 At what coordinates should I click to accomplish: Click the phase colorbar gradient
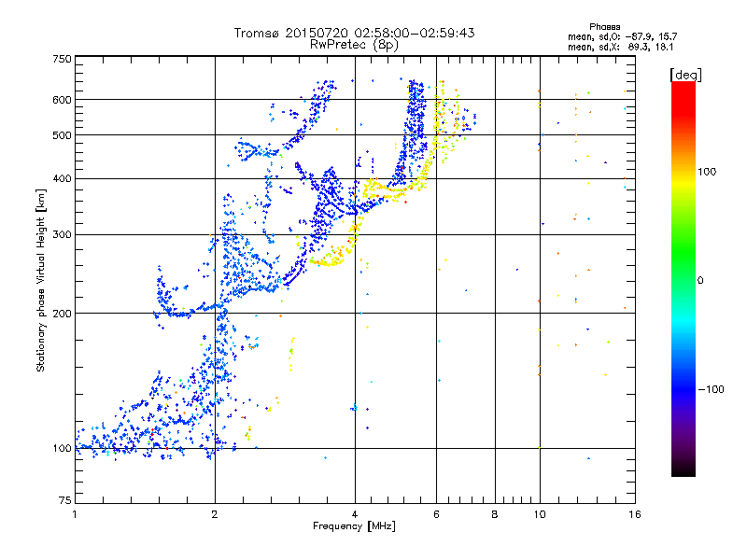tap(684, 278)
